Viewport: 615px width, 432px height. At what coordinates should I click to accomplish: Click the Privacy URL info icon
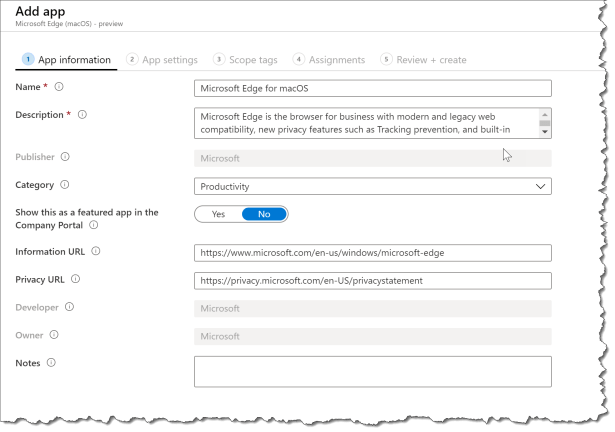[75, 279]
